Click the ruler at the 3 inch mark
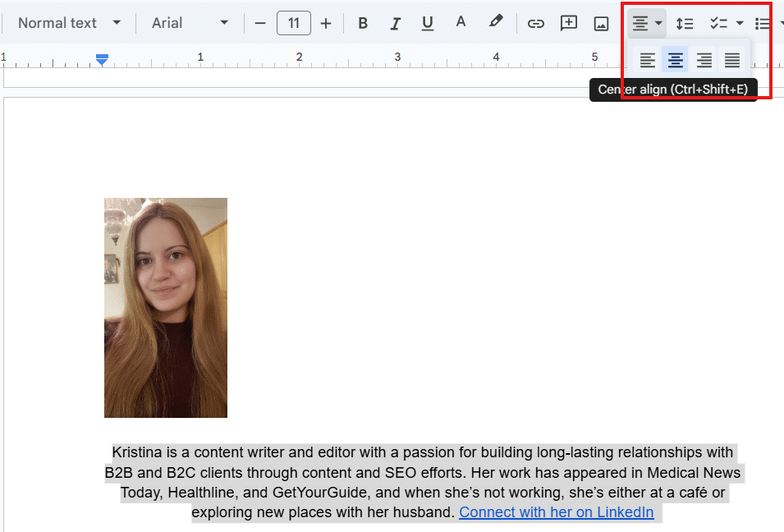784x532 pixels. (397, 57)
